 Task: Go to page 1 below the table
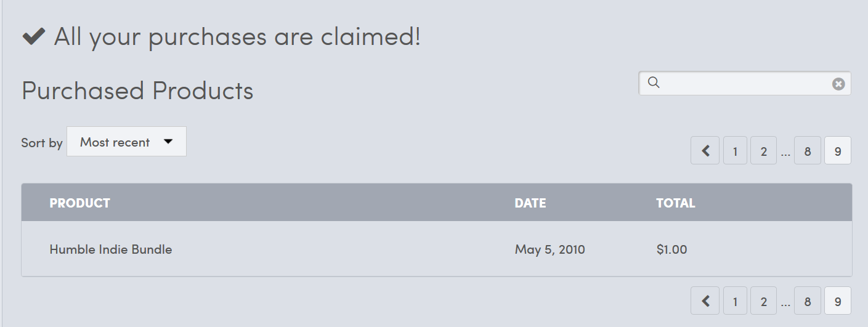(735, 301)
